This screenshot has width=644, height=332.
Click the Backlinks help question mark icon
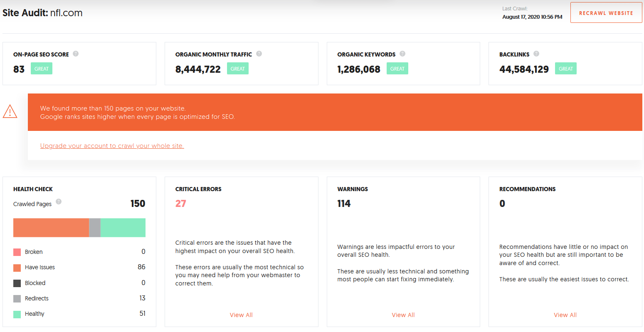(536, 54)
